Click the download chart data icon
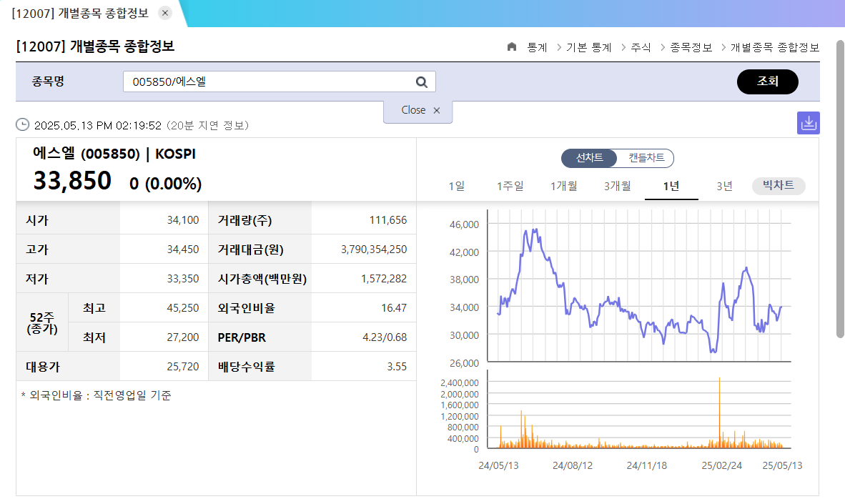This screenshot has height=504, width=845. [x=809, y=122]
